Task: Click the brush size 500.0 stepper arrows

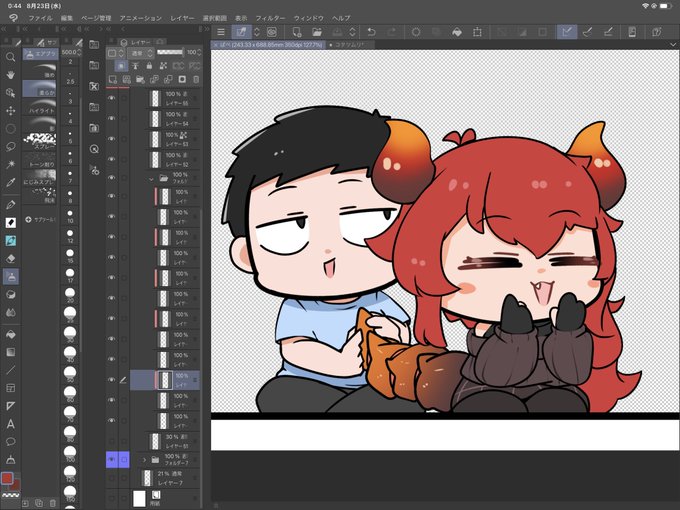Action: (79, 52)
